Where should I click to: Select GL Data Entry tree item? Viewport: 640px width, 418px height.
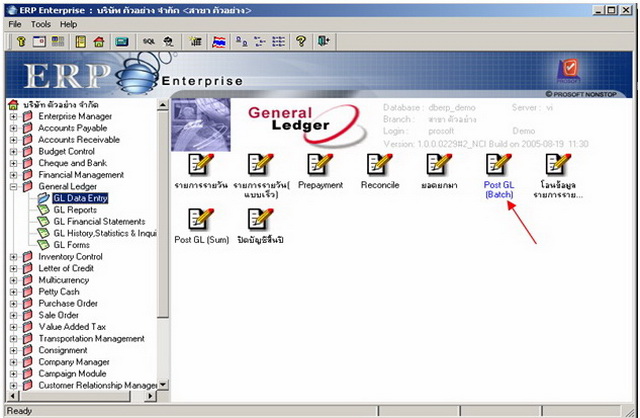pos(80,198)
